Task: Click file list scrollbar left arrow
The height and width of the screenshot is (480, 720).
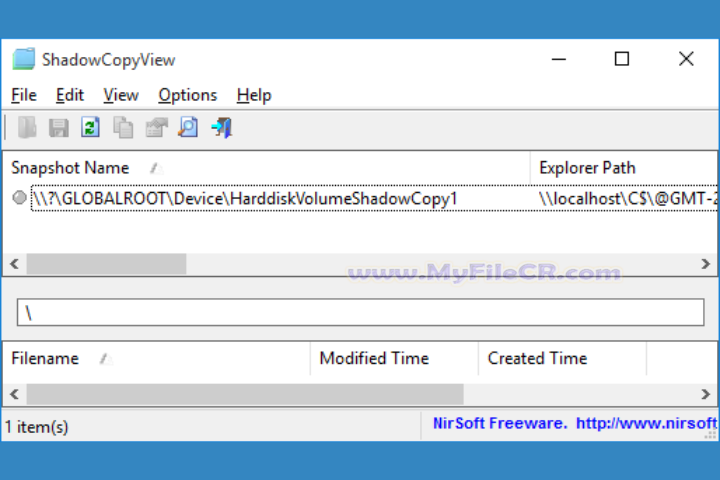Action: (x=15, y=394)
